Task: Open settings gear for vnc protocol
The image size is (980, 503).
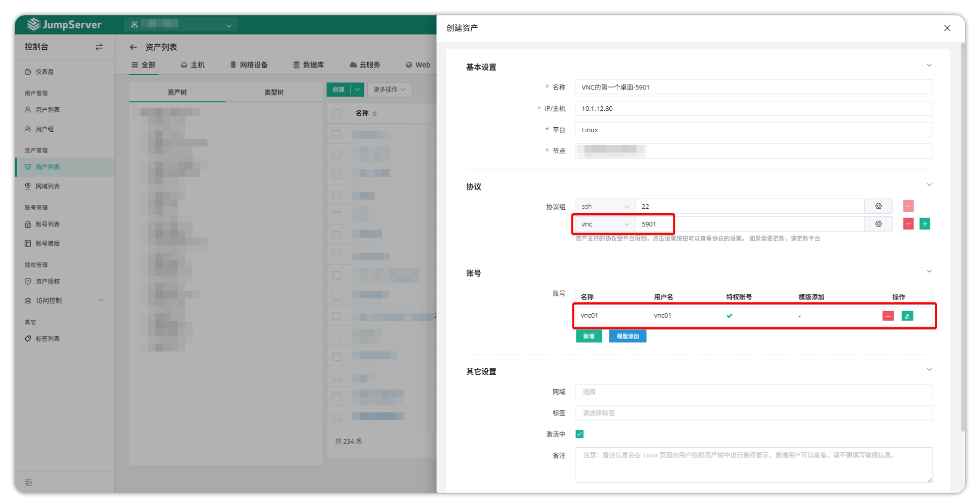Action: tap(878, 224)
